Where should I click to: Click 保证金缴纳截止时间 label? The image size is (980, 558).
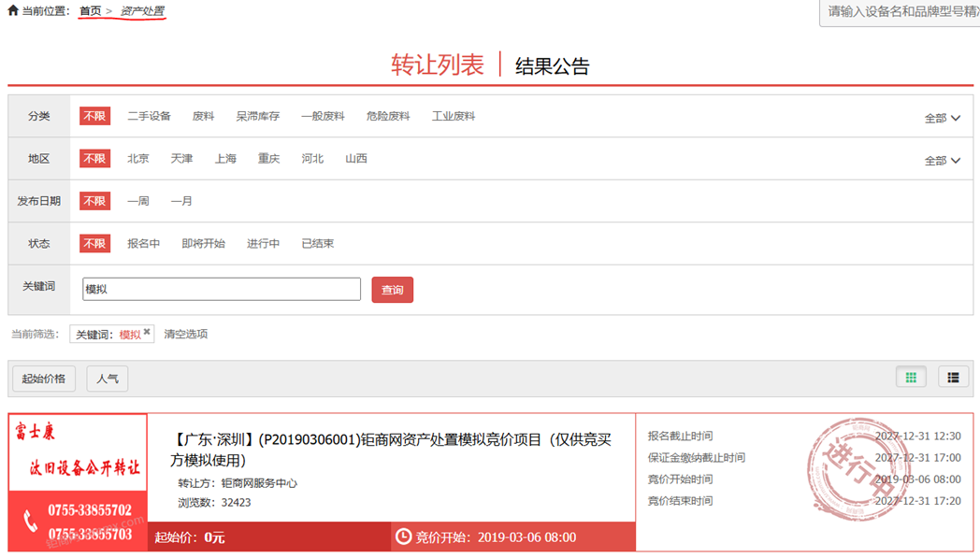tap(697, 458)
